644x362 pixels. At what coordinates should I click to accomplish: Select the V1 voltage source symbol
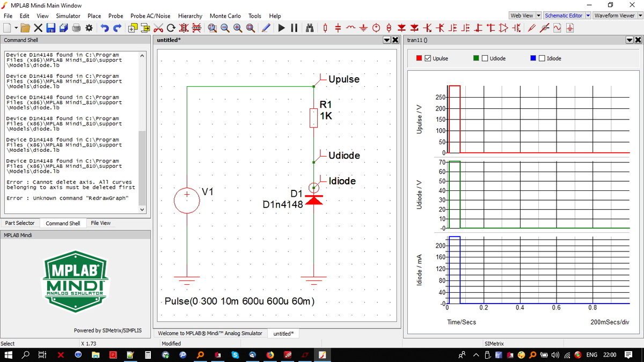click(187, 201)
